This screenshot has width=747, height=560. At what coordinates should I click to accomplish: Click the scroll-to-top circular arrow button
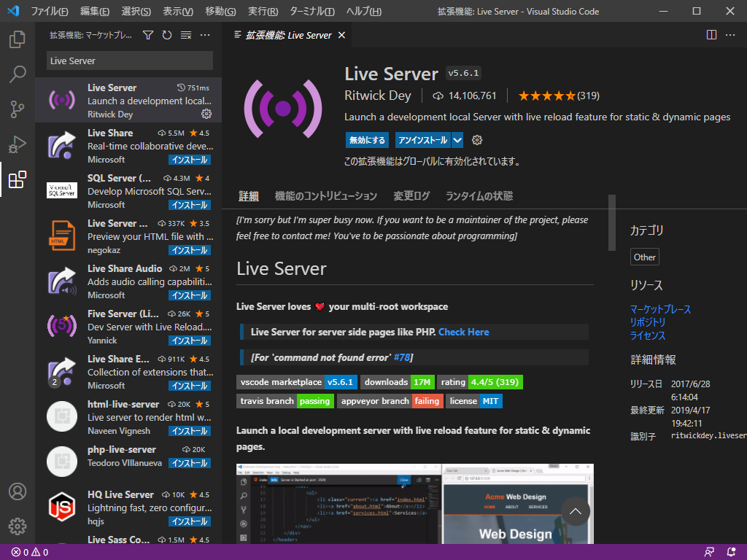point(576,511)
